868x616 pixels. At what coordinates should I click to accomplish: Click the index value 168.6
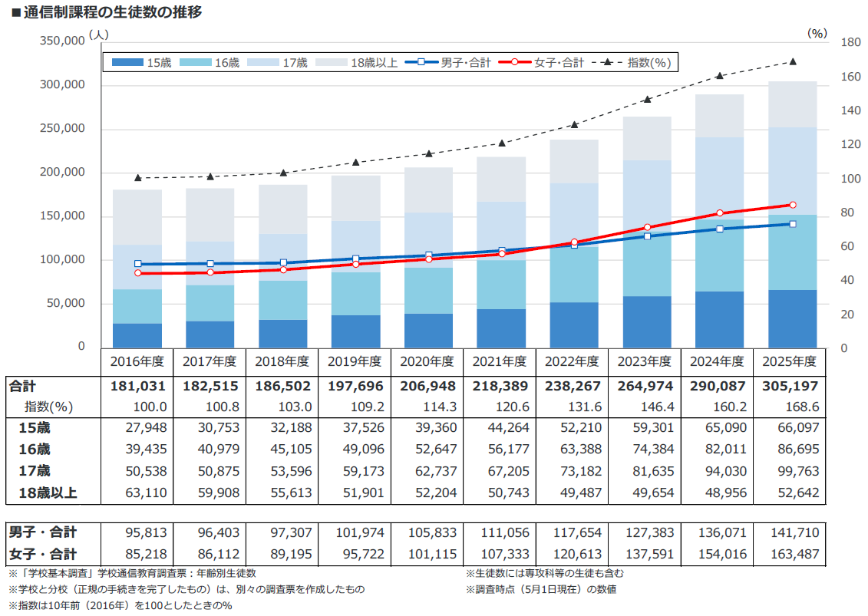802,407
